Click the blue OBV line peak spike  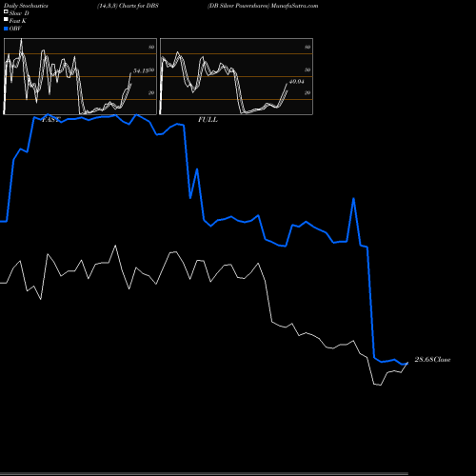(353, 199)
